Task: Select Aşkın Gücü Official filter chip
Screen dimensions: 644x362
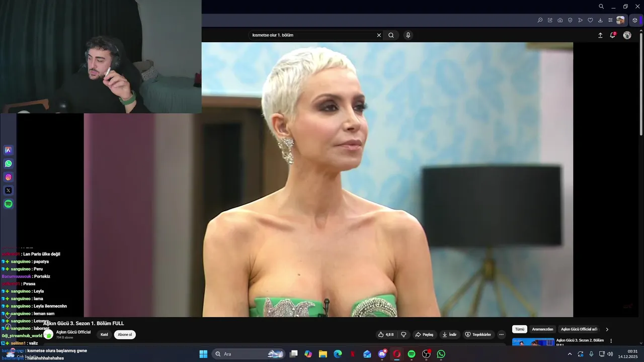Action: click(x=579, y=329)
